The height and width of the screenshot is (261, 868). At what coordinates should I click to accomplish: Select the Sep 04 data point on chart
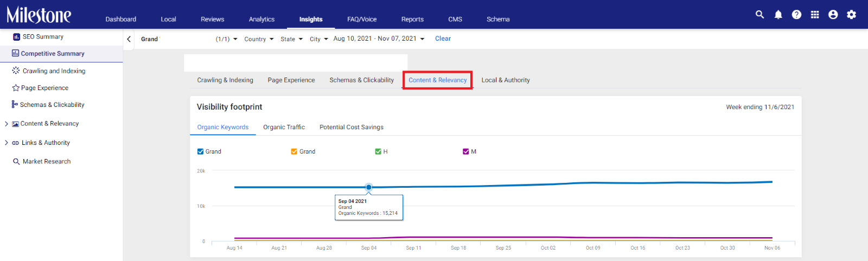(369, 187)
